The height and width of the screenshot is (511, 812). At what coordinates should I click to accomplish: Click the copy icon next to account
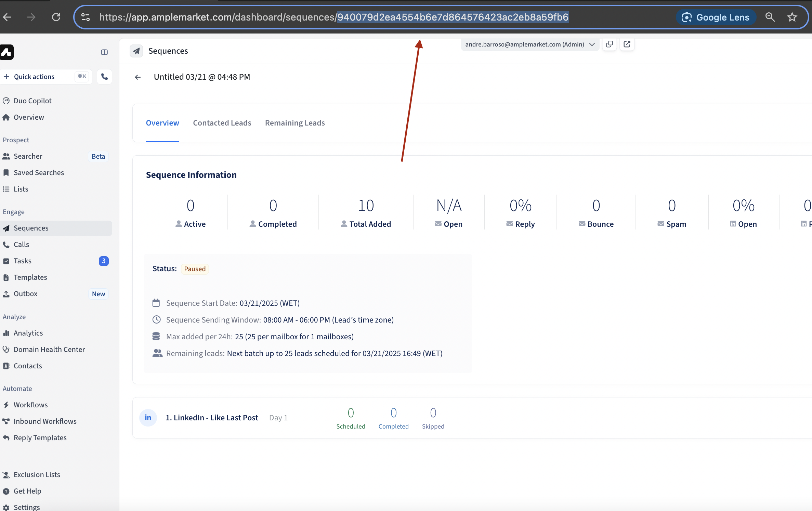coord(609,44)
